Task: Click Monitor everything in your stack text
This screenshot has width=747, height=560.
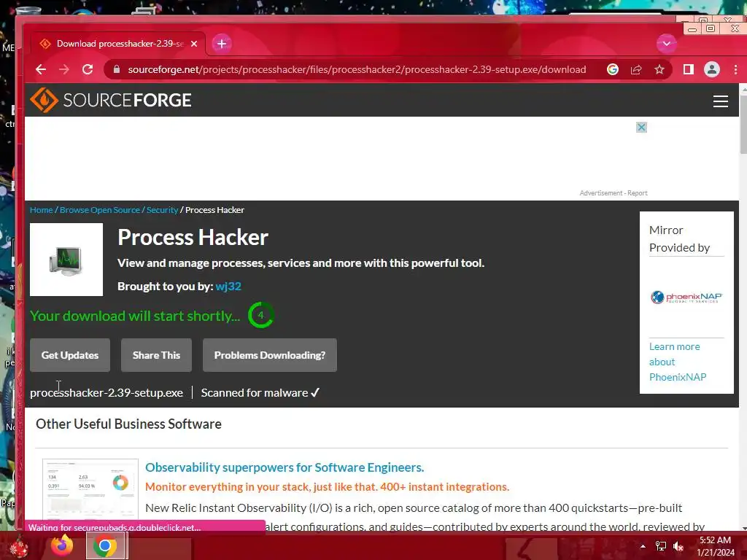Action: tap(328, 487)
